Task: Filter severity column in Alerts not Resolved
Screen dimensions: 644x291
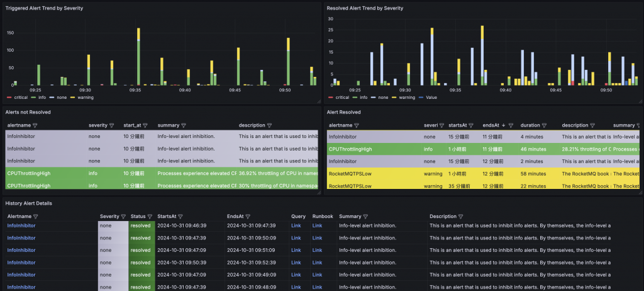Action: (x=112, y=125)
